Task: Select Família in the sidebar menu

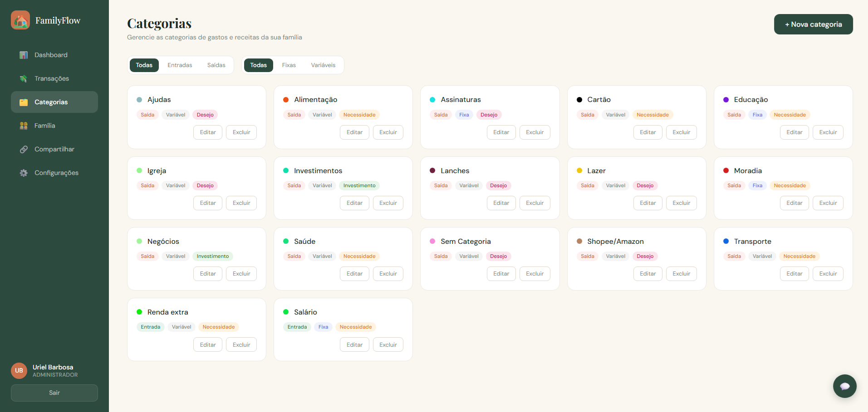Action: point(54,126)
